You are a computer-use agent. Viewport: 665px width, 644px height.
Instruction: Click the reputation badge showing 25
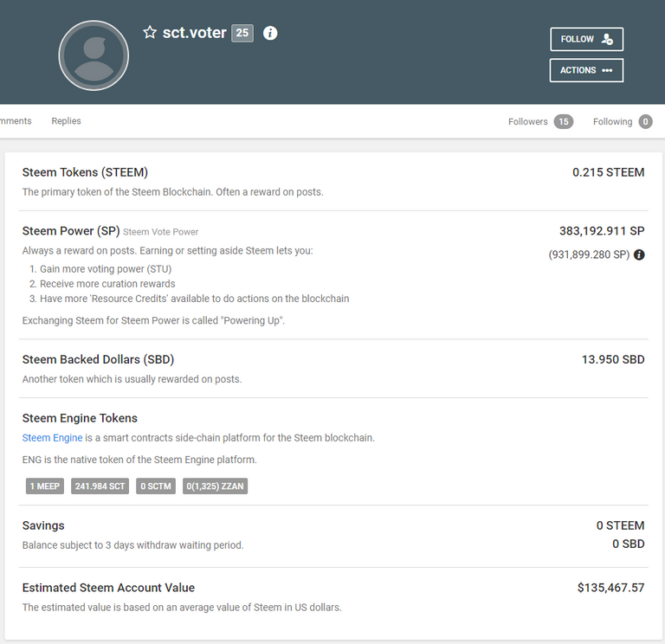[242, 33]
